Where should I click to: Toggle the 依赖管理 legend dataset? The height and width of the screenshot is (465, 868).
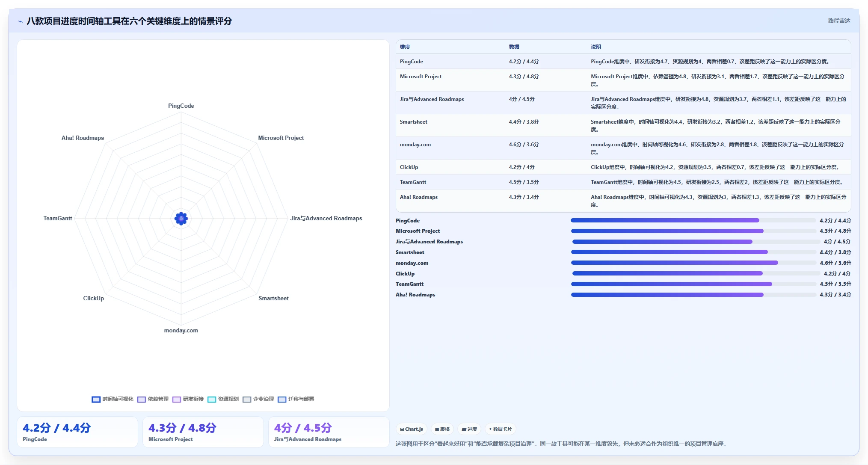(x=153, y=399)
